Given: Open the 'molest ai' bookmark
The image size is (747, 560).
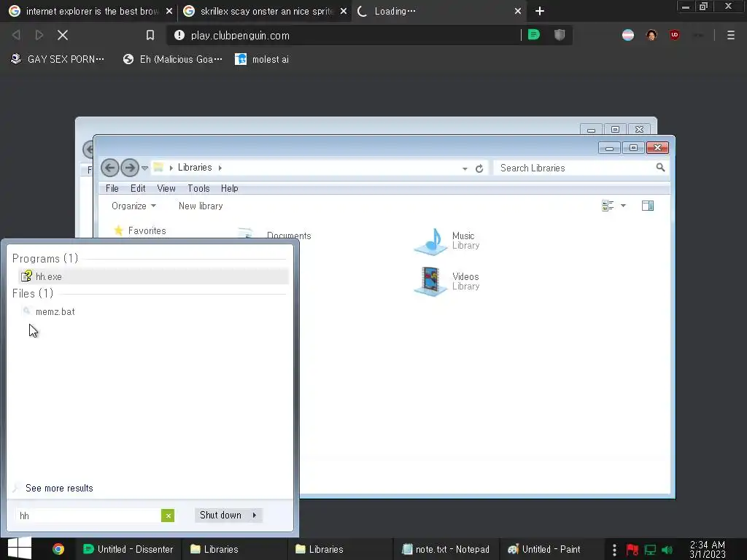Looking at the screenshot, I should (x=262, y=60).
